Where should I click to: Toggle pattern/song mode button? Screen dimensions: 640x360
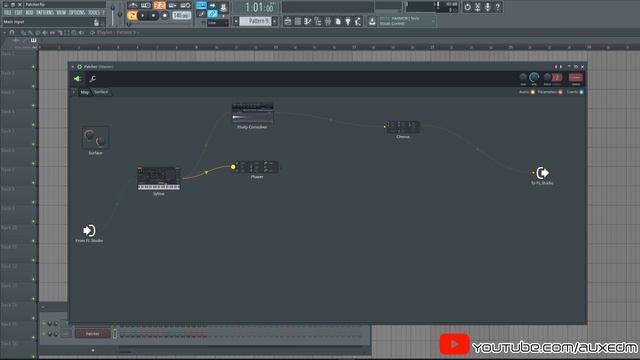(132, 16)
